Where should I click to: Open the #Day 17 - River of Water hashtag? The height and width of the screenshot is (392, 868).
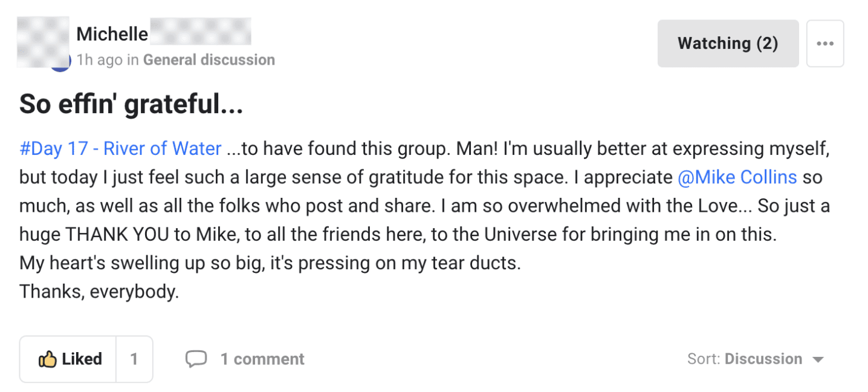click(x=120, y=149)
